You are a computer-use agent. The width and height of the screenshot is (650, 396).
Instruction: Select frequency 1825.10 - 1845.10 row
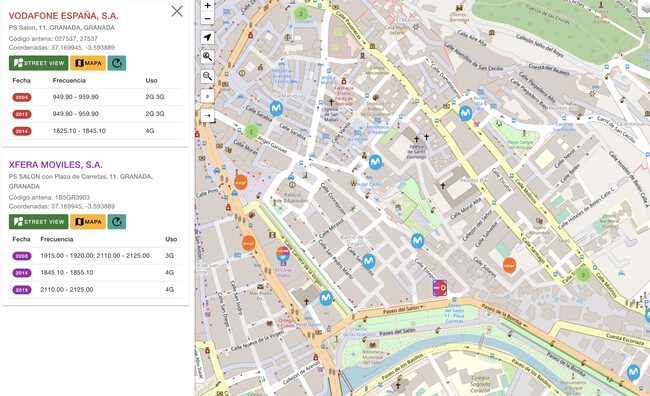tap(96, 131)
